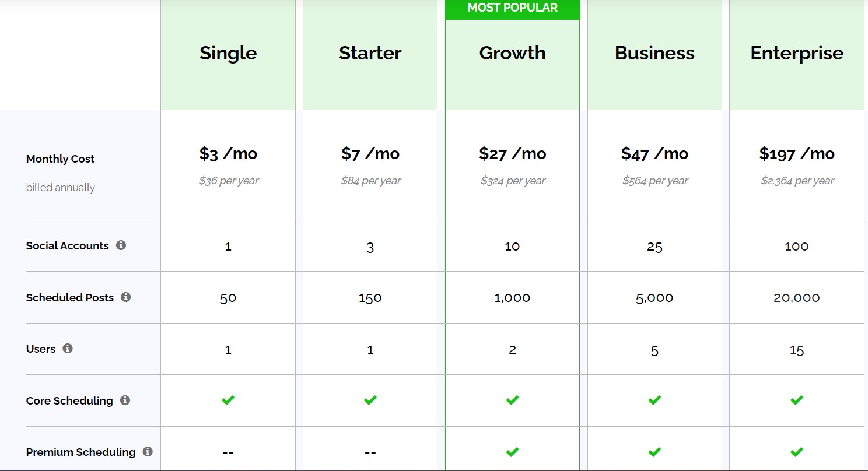Toggle the Starter Core Scheduling checkmark

[x=370, y=400]
